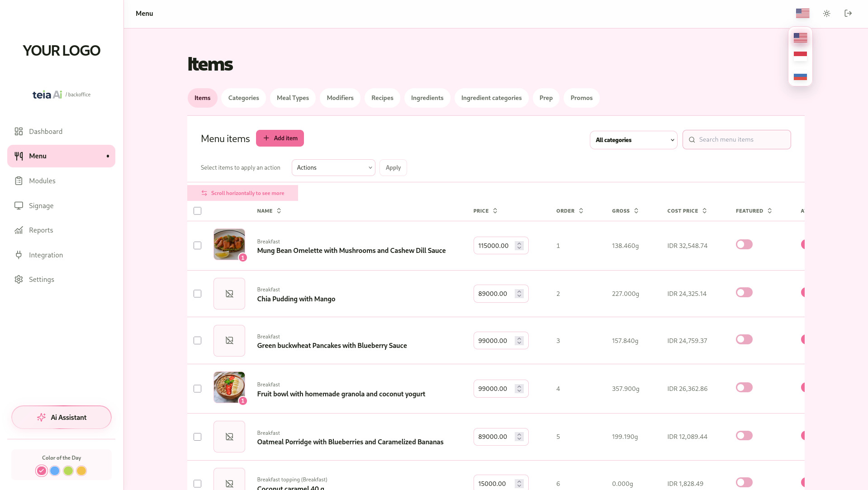This screenshot has width=868, height=490.
Task: Click the logout icon in the header
Action: (x=848, y=14)
